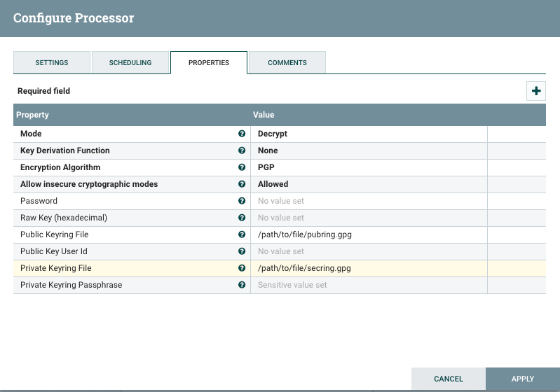Image resolution: width=560 pixels, height=392 pixels.
Task: Show help for Private Keyring Passphrase
Action: coord(242,285)
